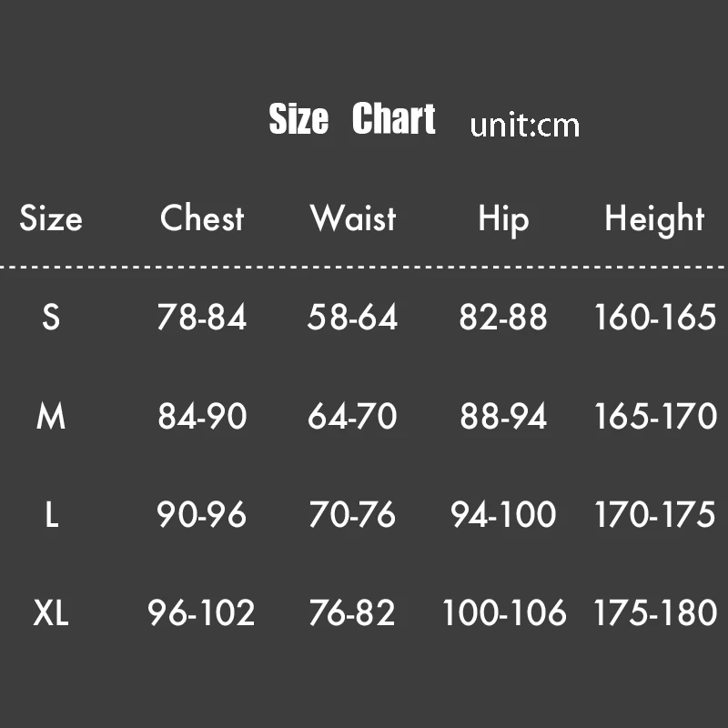Click the L size row label
The image size is (728, 728).
click(x=51, y=516)
